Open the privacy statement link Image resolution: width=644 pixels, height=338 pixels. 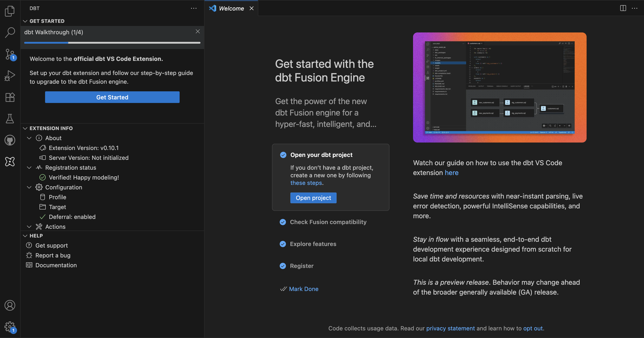click(x=450, y=328)
